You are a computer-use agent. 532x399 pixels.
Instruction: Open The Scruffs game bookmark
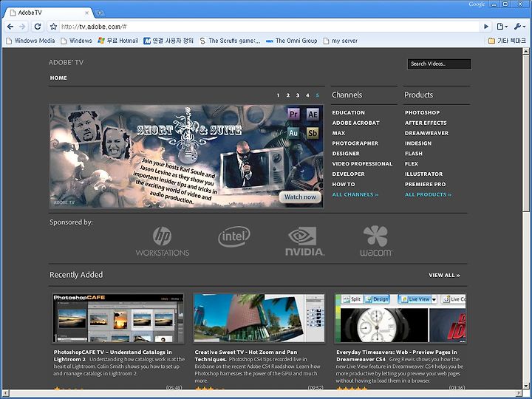[230, 41]
